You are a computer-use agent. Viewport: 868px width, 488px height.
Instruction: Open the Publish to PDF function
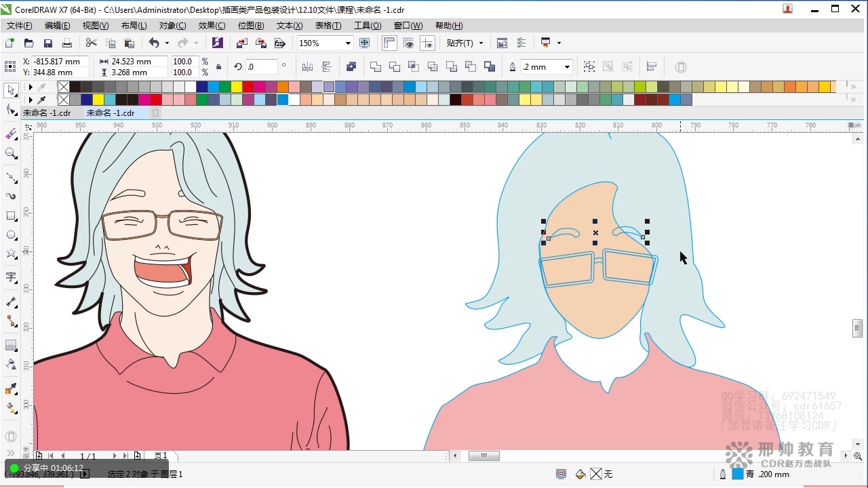(280, 43)
